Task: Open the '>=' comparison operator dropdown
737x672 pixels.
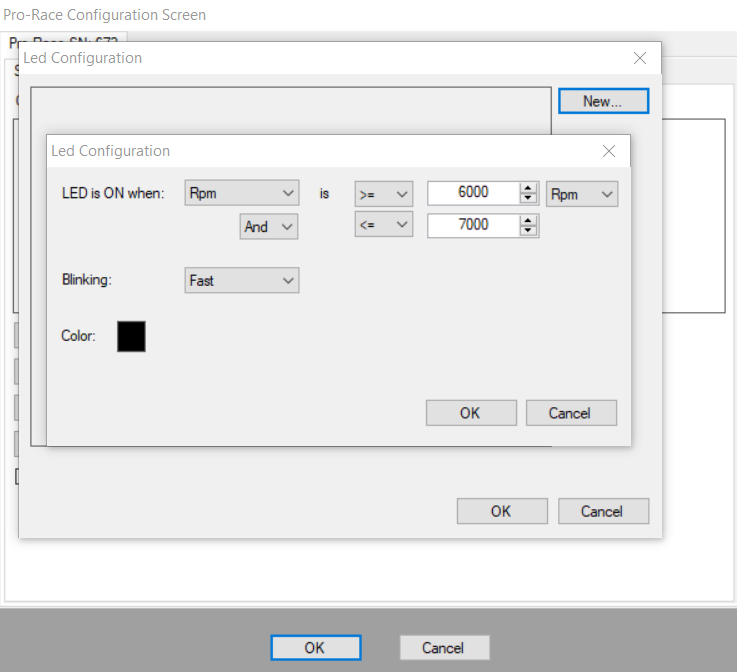Action: [384, 194]
